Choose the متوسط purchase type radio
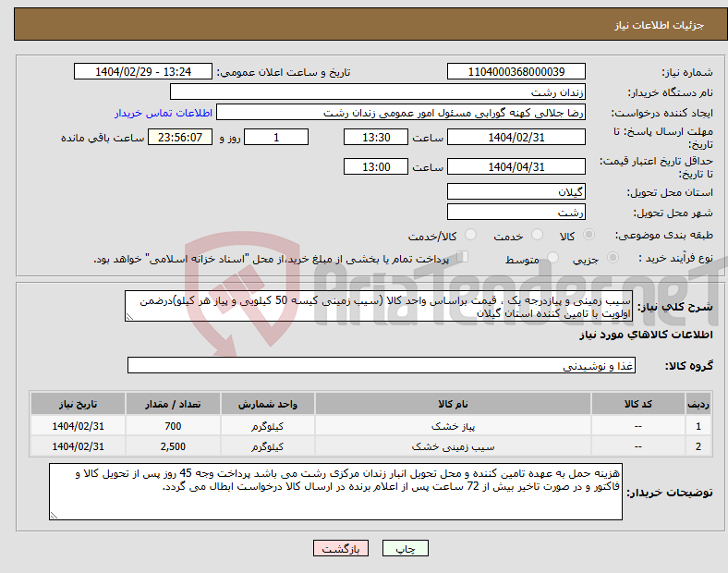The height and width of the screenshot is (573, 728). (553, 258)
